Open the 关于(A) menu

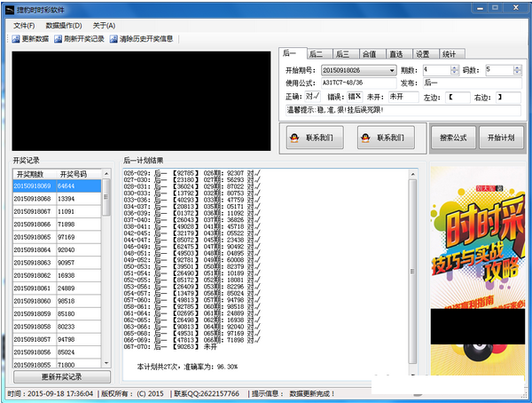coord(105,25)
